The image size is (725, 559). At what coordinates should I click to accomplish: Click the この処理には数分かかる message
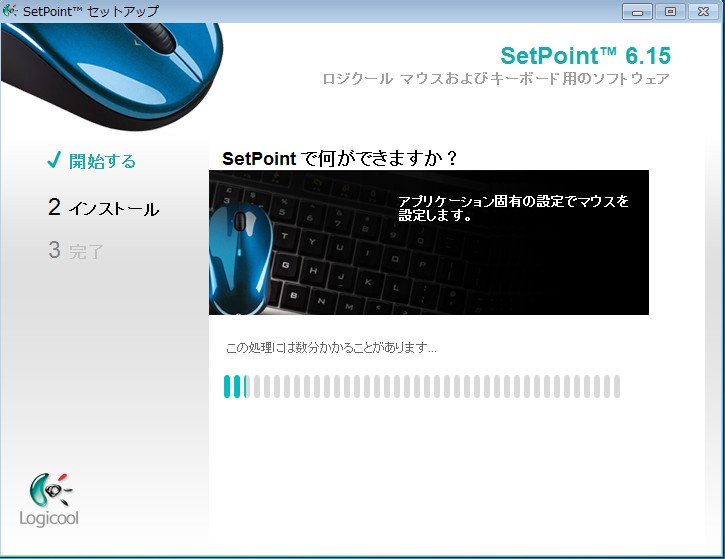tap(331, 347)
